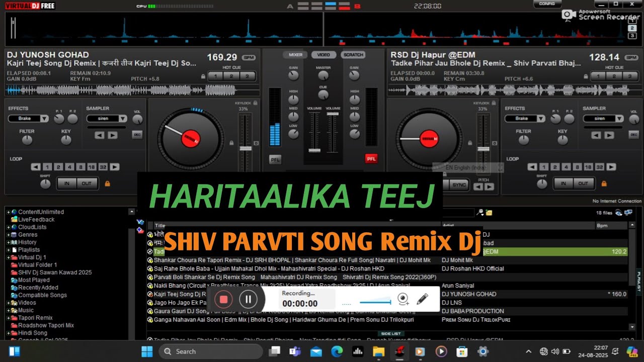Toggle left deck hot cue lock
The width and height of the screenshot is (644, 362).
(203, 76)
